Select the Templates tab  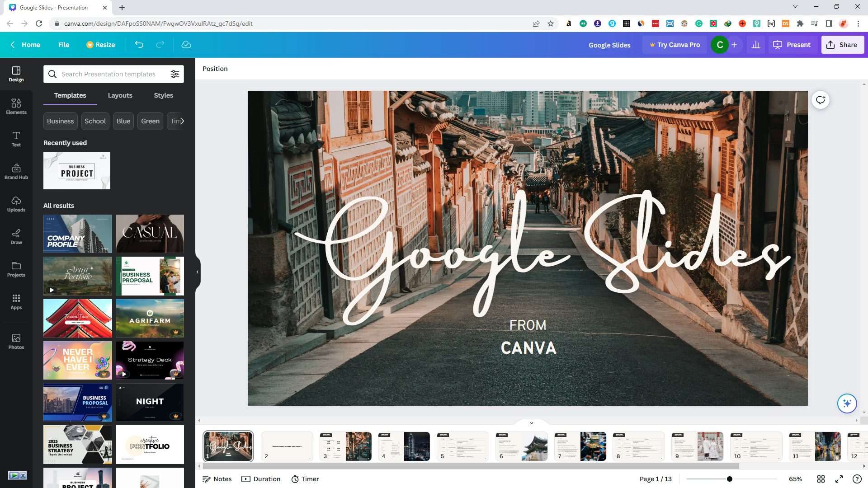coord(71,95)
